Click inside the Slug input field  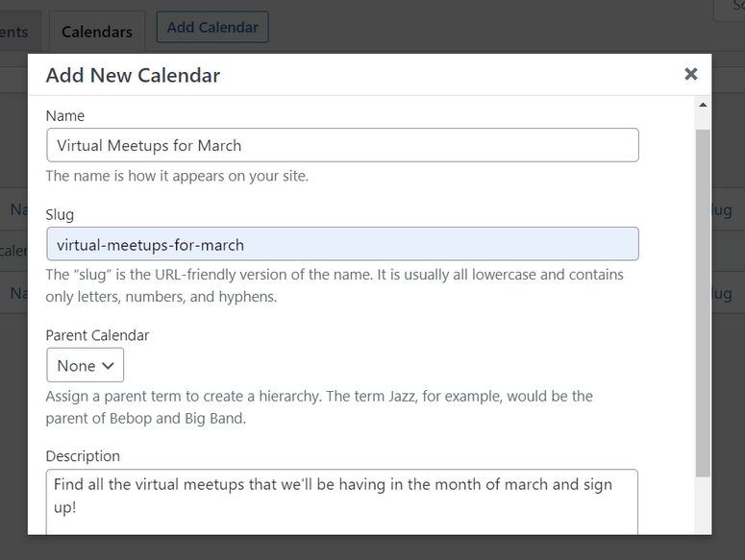(x=342, y=244)
